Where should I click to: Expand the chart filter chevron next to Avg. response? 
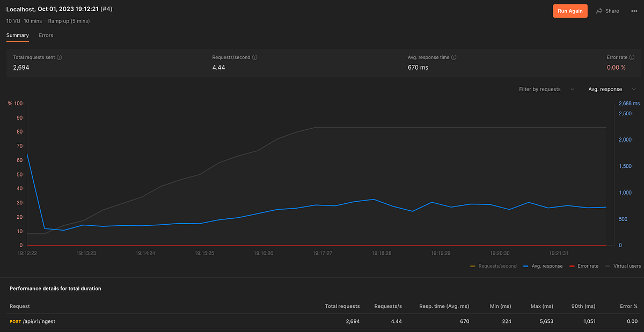(634, 89)
